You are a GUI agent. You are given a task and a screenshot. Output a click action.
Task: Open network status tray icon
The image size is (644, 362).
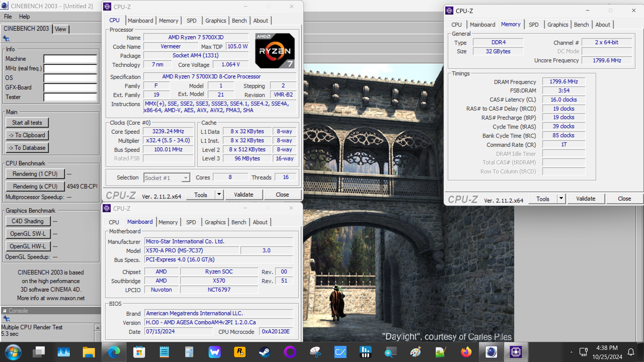(583, 352)
